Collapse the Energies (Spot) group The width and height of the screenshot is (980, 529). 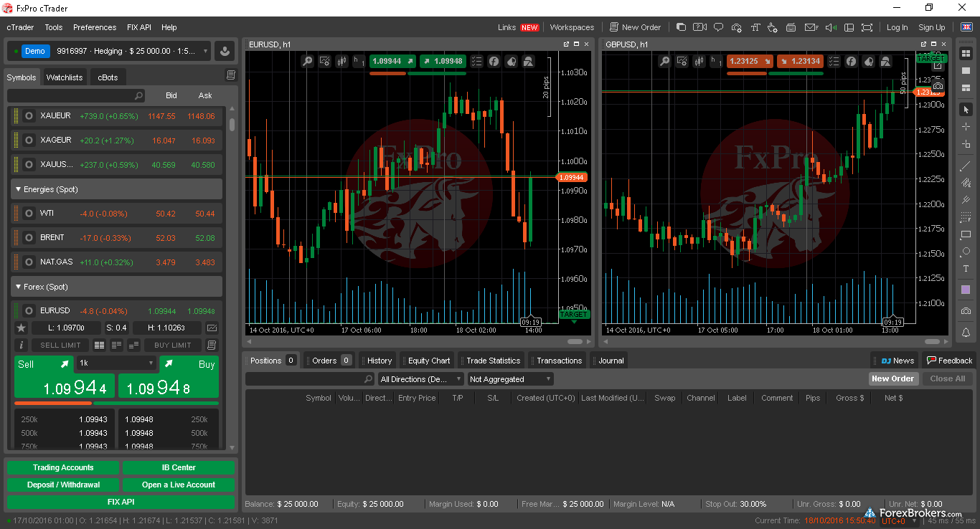click(18, 189)
